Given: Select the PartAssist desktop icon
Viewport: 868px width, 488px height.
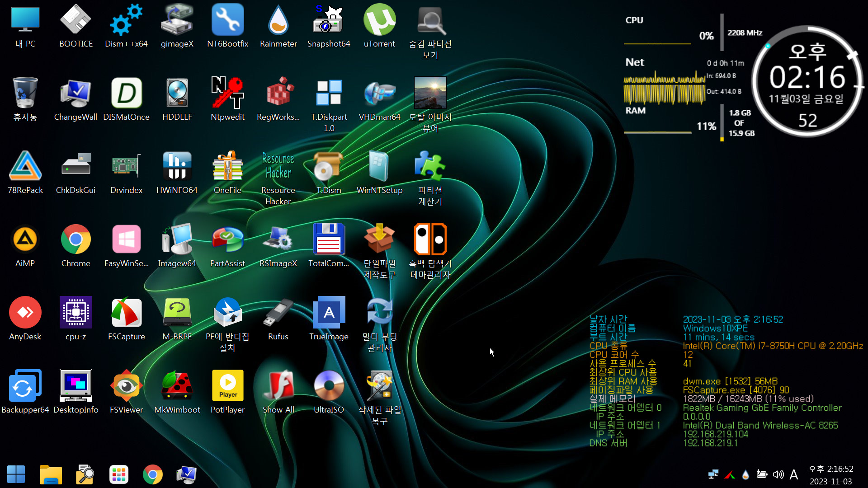Looking at the screenshot, I should pos(228,246).
